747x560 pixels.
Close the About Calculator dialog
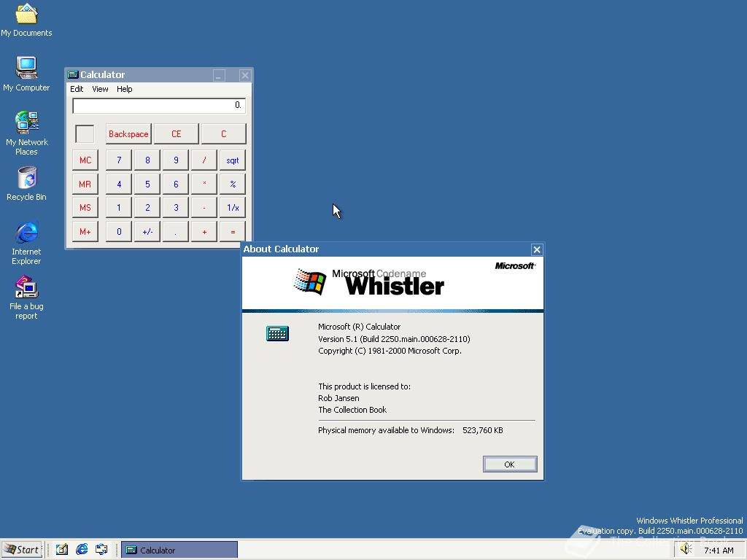coord(537,249)
